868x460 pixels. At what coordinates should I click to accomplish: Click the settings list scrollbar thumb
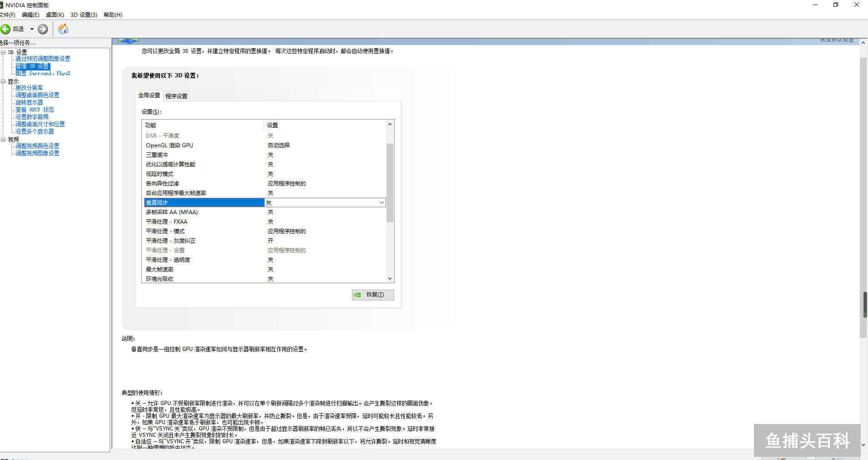pyautogui.click(x=390, y=183)
